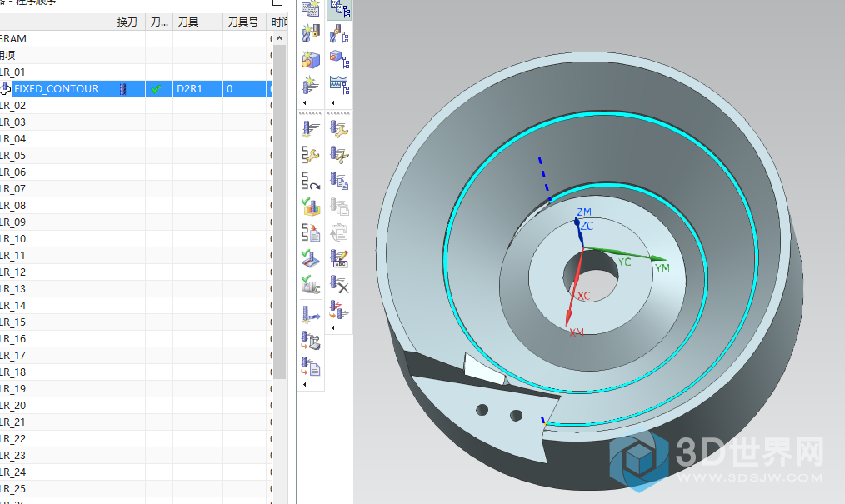The width and height of the screenshot is (845, 504).
Task: Click the Copy Object icon
Action: click(339, 181)
